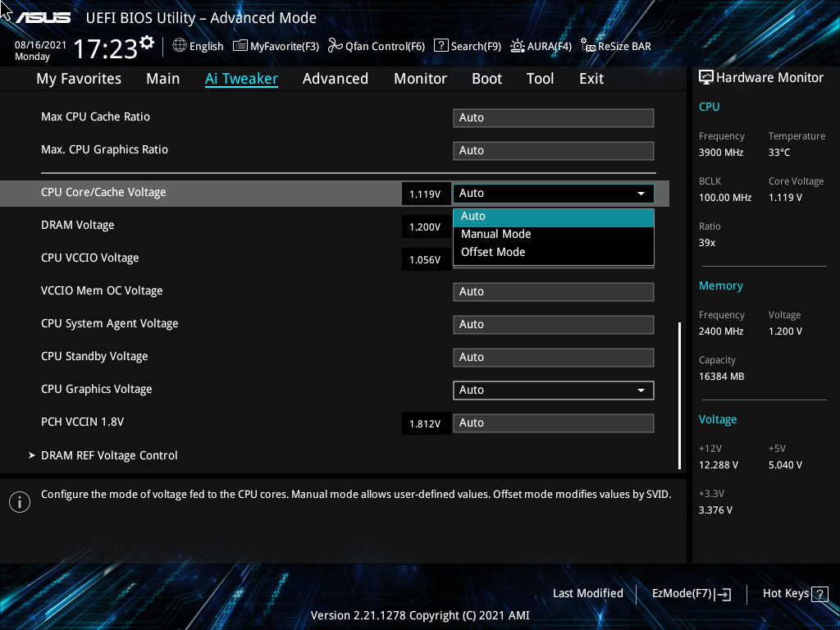
Task: Expand DRAM REF Voltage Control submenu
Action: click(x=109, y=455)
